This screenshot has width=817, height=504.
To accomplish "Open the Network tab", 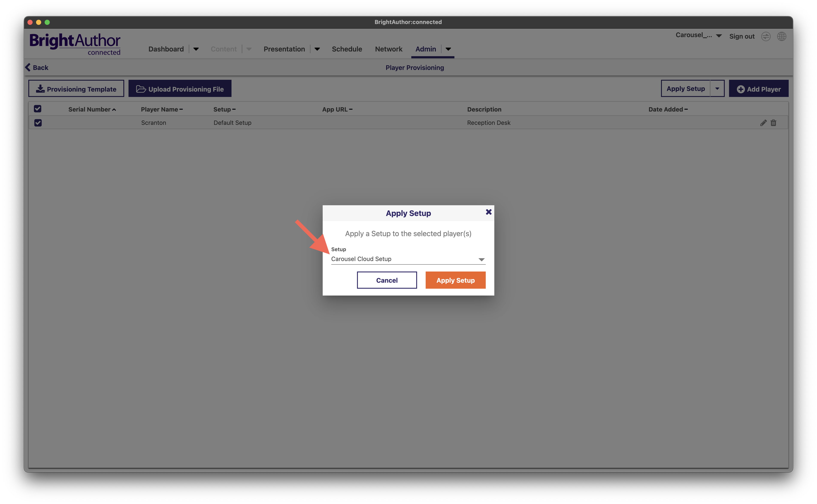I will tap(389, 49).
